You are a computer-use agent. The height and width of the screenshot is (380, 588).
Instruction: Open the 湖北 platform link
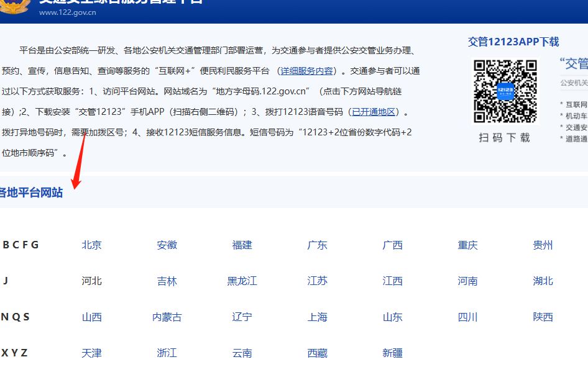pos(543,281)
